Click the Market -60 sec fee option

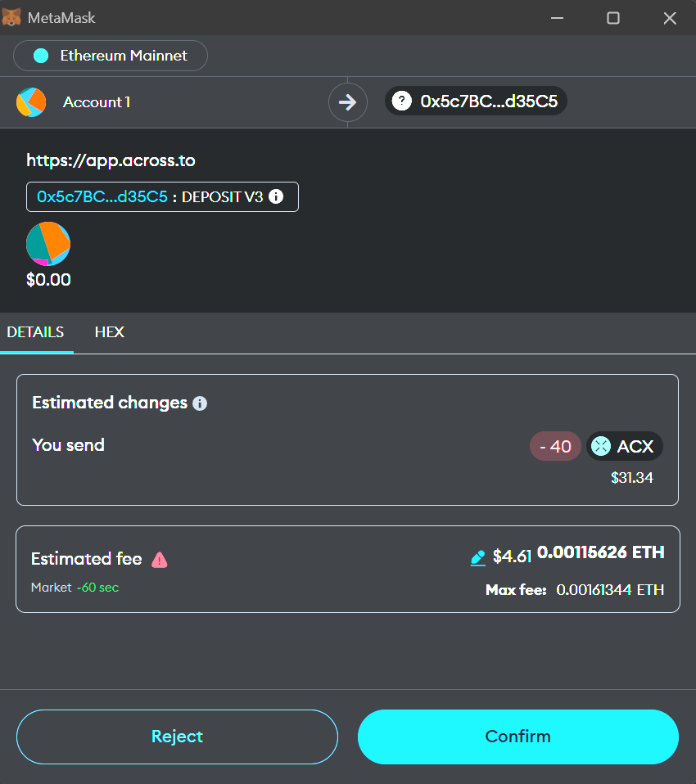[75, 587]
